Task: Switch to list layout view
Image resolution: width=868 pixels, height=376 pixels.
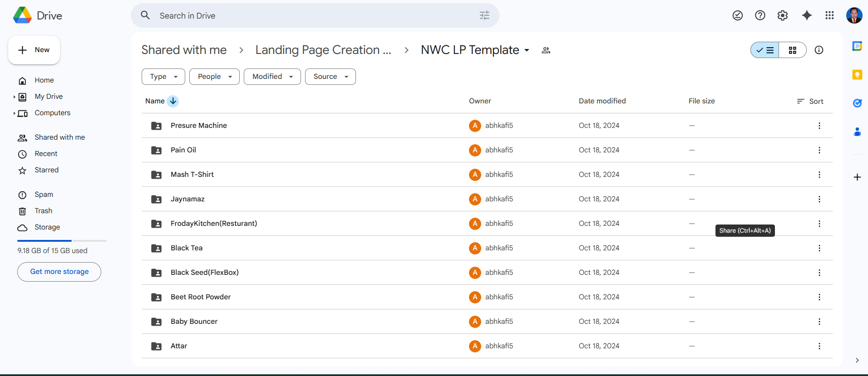Action: [x=765, y=50]
